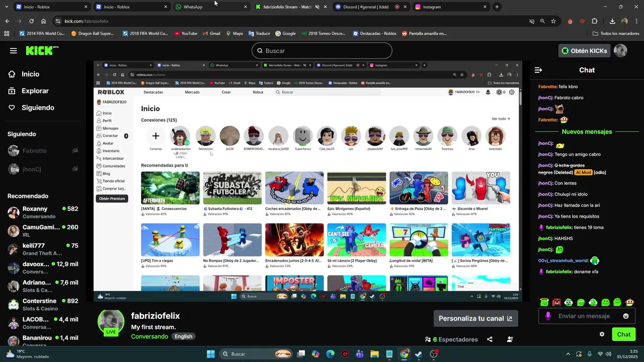Click the flame-face extension icon
The width and height of the screenshot is (644, 362).
[570, 21]
